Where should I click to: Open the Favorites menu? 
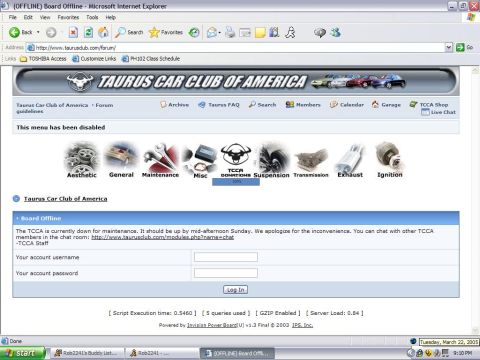68,17
